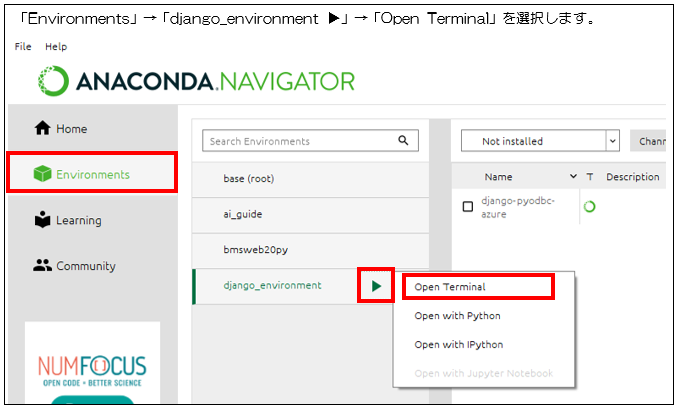679x407 pixels.
Task: Click the Learning reader icon
Action: point(42,220)
